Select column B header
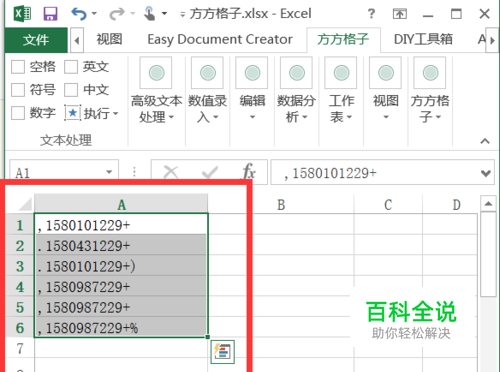500x372 pixels. tap(281, 204)
